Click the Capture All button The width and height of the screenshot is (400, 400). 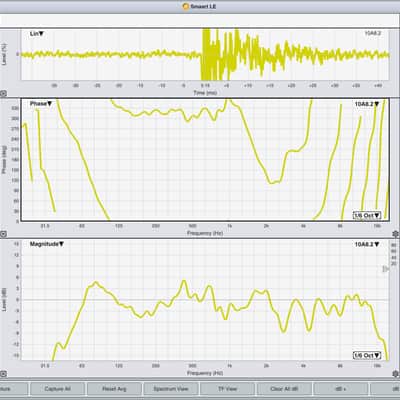pos(57,389)
